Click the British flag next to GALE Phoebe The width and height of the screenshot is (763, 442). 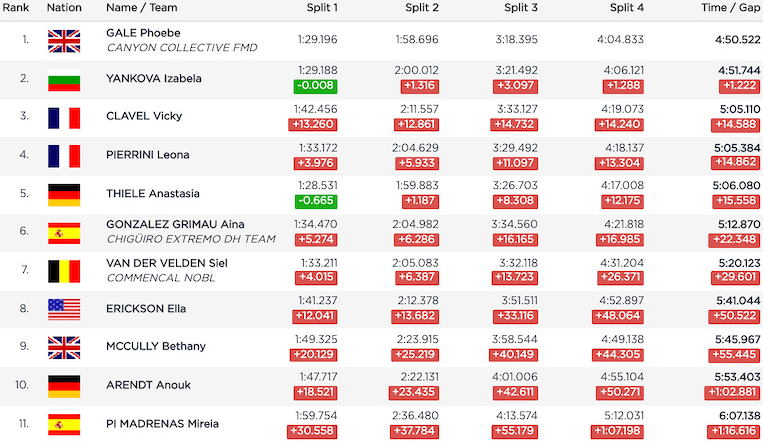tap(64, 41)
